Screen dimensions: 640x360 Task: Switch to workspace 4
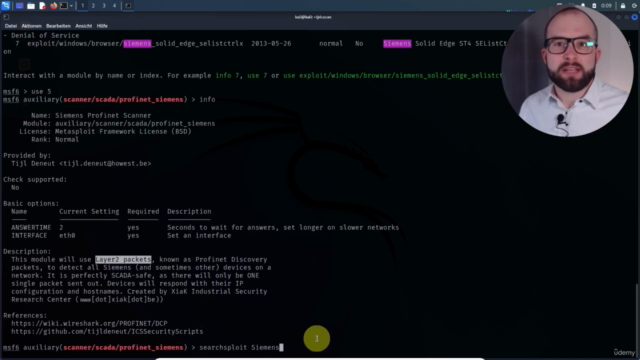point(114,6)
